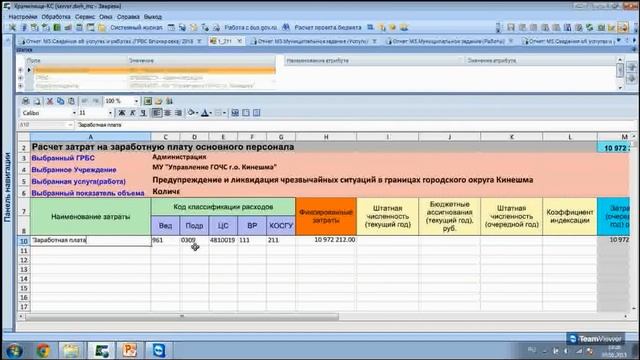This screenshot has width=640, height=360.
Task: Open the Окна menu
Action: [x=106, y=17]
